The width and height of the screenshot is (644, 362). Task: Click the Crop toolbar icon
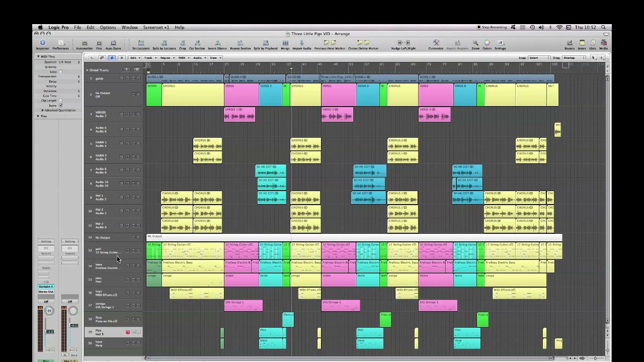click(x=183, y=43)
